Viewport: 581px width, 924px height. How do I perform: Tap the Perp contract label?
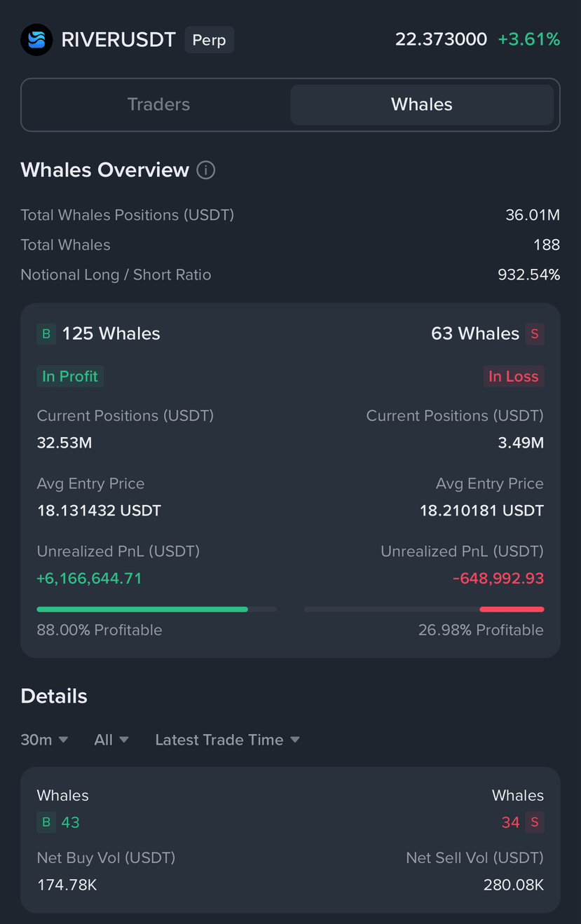(209, 40)
